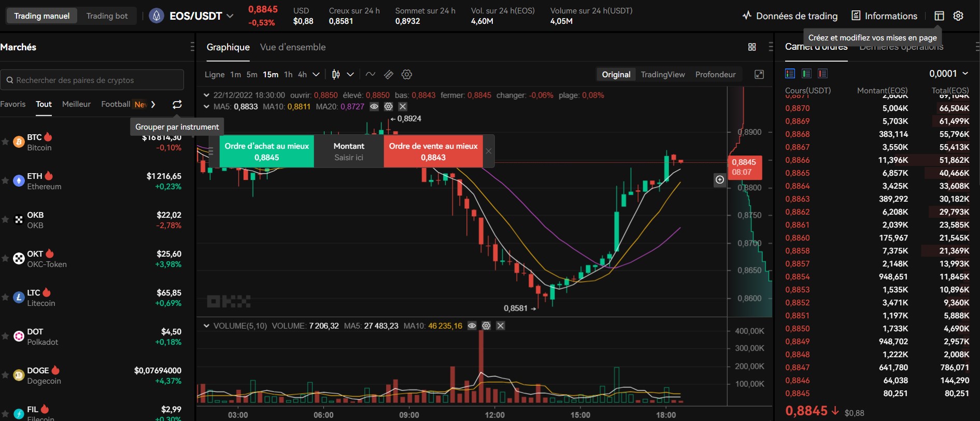This screenshot has height=421, width=980.
Task: Select the ruler drawing tool
Action: tap(389, 75)
